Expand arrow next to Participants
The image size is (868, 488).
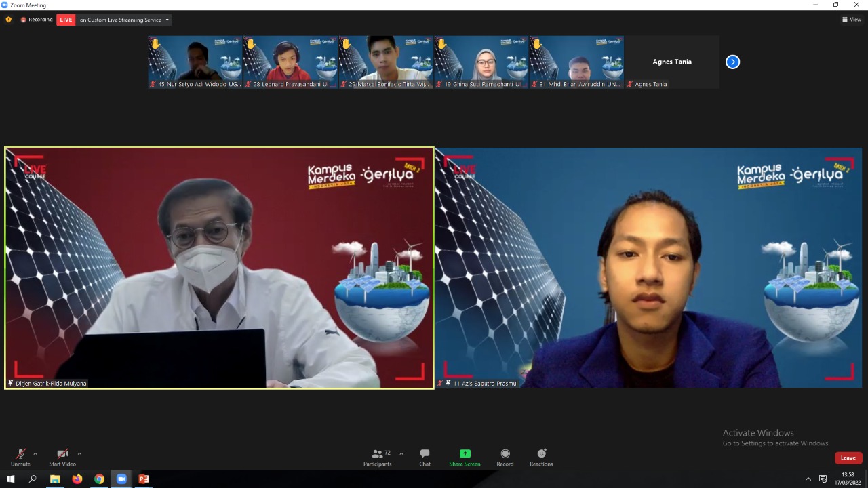(x=401, y=453)
